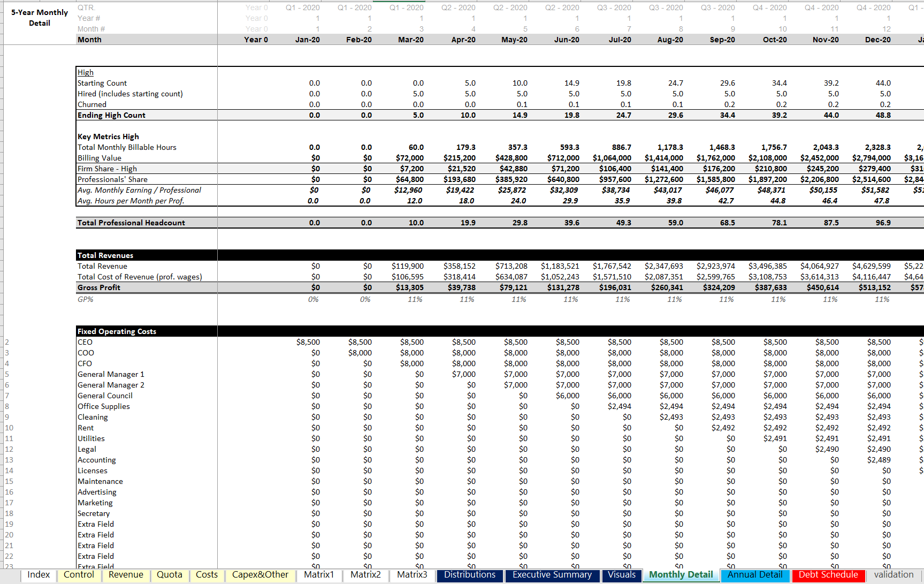Click the 'GP%' row label
Viewport: 924px width, 584px height.
(x=85, y=299)
